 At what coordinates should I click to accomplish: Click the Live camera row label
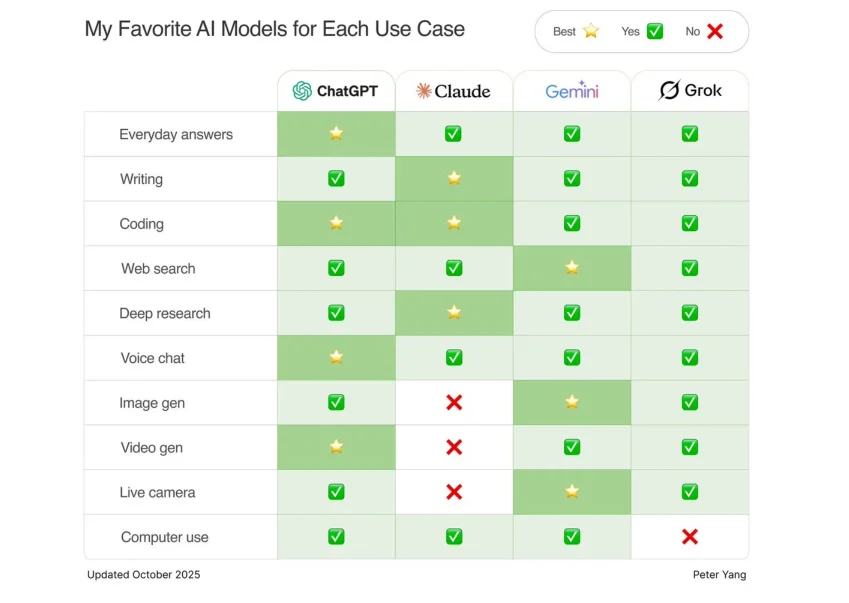pos(158,492)
